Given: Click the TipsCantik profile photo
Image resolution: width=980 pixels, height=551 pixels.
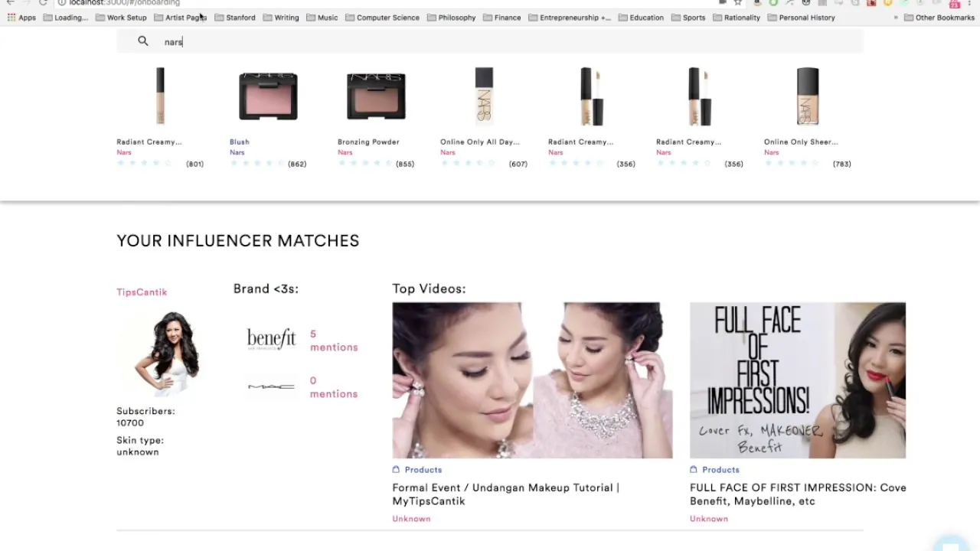Looking at the screenshot, I should click(167, 354).
